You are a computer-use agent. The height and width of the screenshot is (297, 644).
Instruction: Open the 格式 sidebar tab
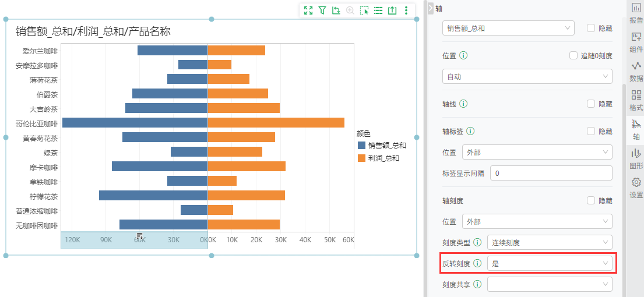(636, 101)
